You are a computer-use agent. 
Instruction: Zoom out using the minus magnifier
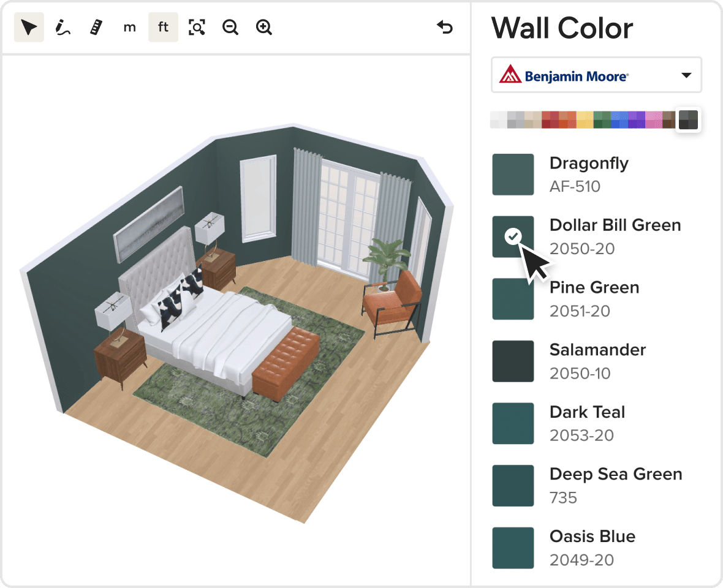click(230, 28)
